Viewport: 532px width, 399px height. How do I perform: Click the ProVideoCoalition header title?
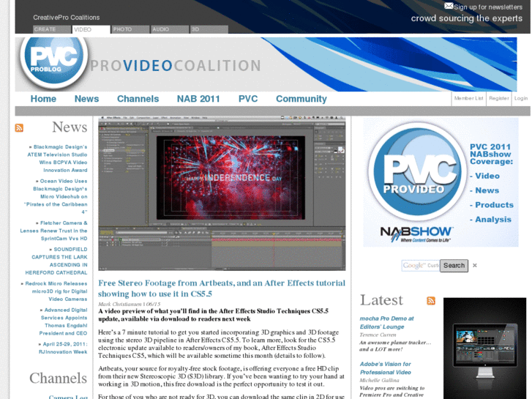click(x=176, y=66)
